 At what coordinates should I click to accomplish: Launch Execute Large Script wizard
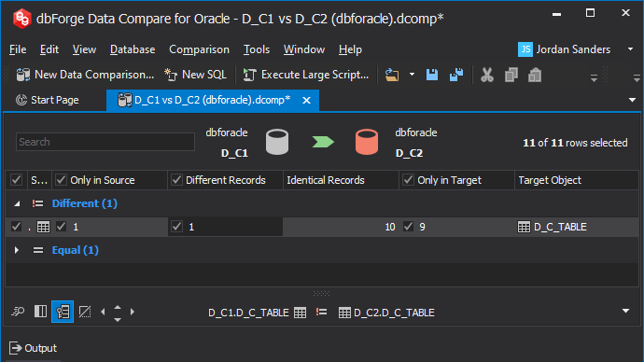pos(306,75)
